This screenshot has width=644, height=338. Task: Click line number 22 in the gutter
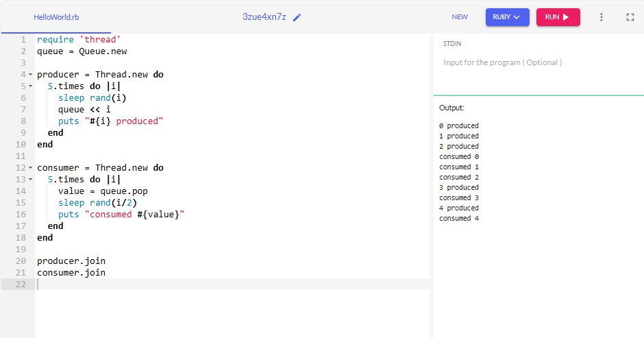tap(21, 284)
